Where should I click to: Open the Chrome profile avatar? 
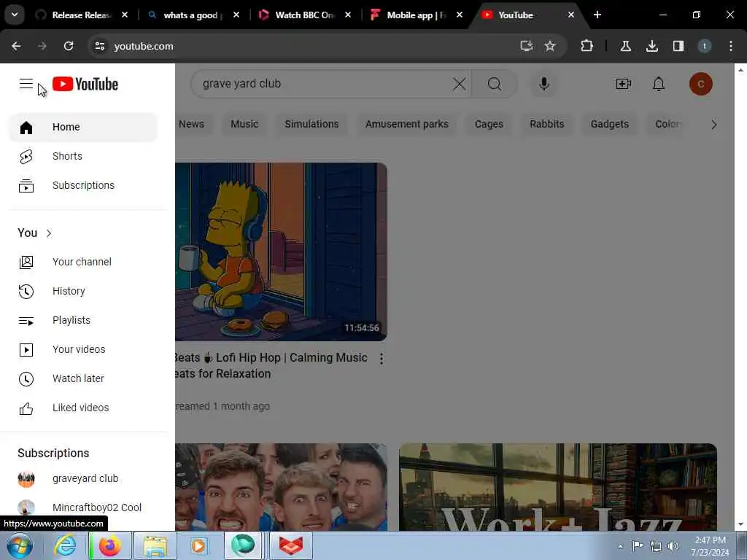[704, 46]
